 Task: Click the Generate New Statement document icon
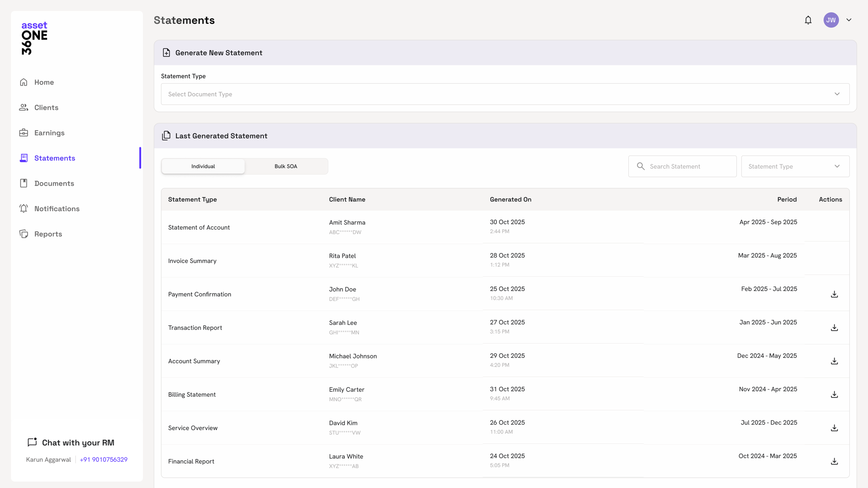pyautogui.click(x=166, y=53)
